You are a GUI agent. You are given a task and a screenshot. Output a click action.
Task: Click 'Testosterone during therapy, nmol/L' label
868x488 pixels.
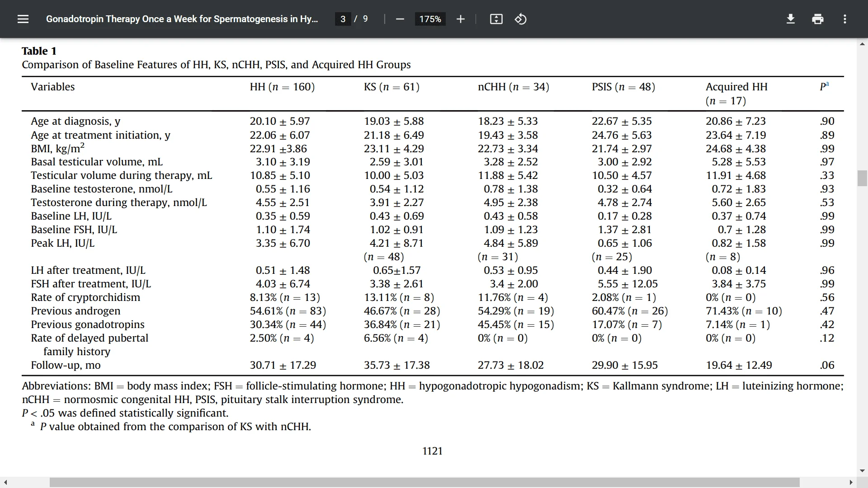point(118,202)
